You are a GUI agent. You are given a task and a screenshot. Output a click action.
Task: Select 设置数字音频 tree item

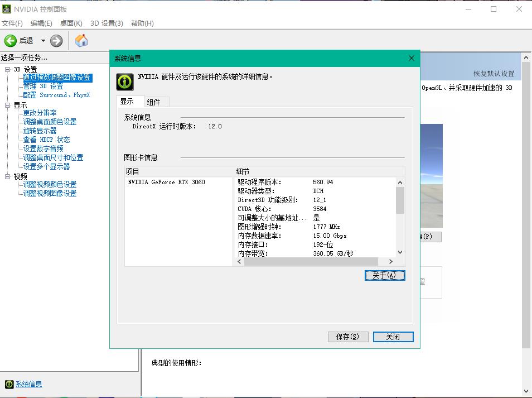pos(43,148)
